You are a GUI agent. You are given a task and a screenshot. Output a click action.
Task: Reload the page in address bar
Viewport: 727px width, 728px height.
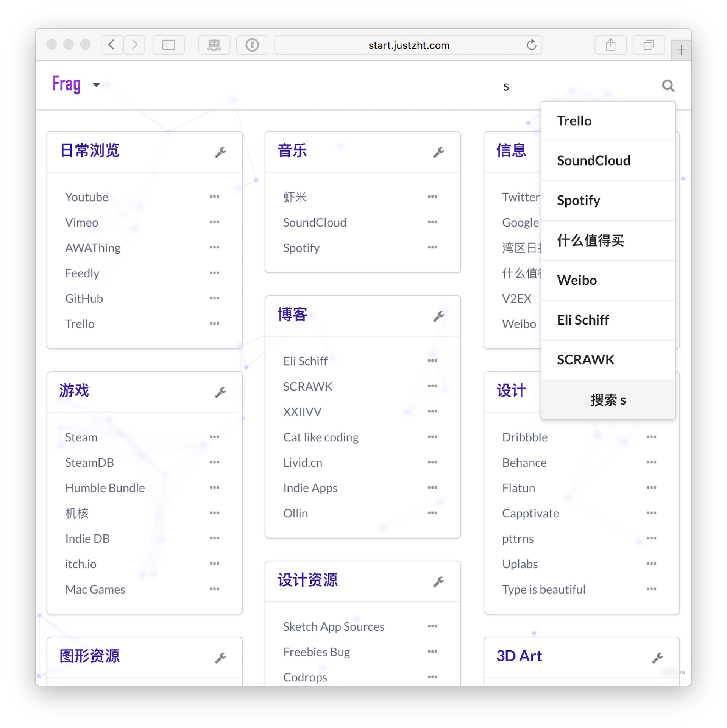[532, 45]
